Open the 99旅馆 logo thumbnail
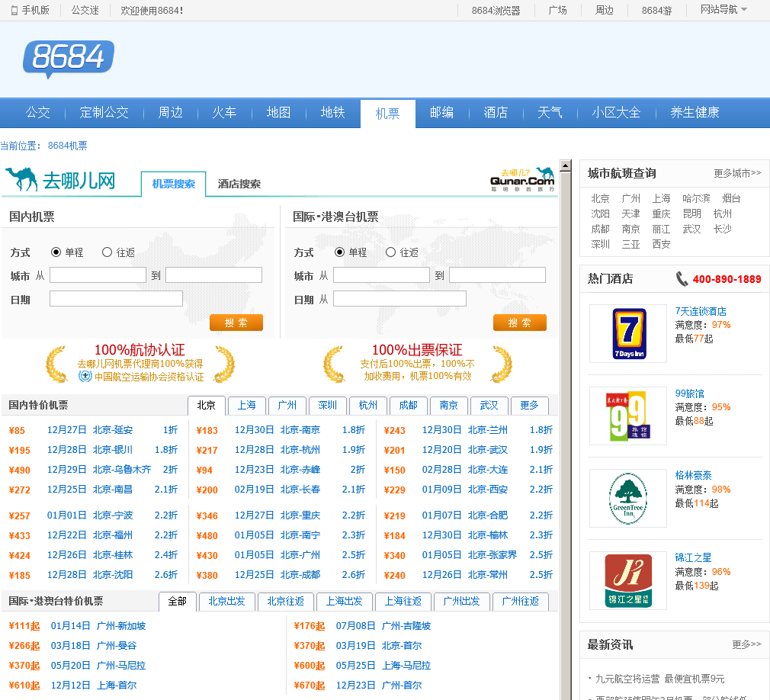770x700 pixels. pyautogui.click(x=628, y=416)
